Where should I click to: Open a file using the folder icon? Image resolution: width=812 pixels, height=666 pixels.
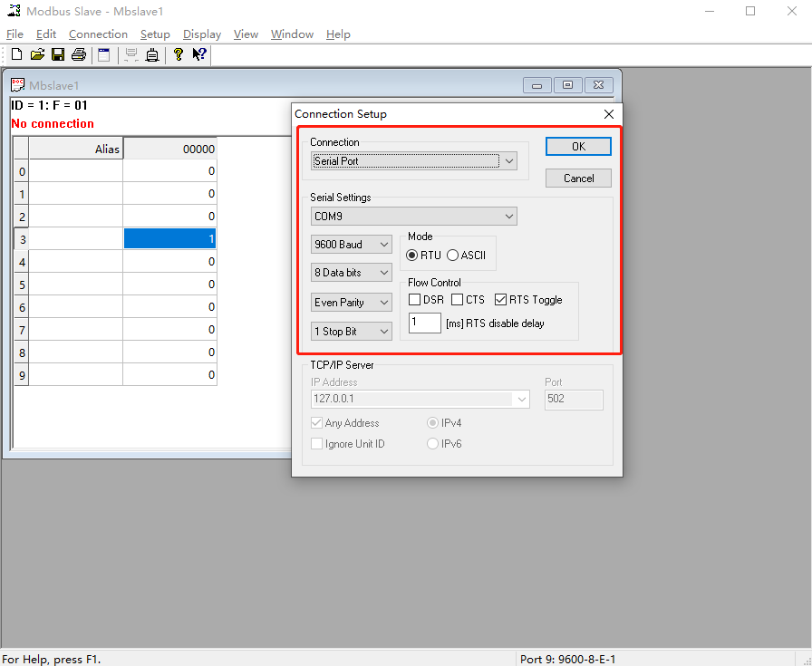[37, 55]
